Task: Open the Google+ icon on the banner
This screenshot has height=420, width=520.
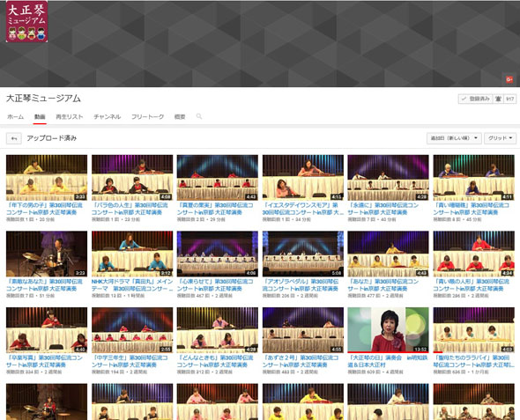Action: pos(509,79)
